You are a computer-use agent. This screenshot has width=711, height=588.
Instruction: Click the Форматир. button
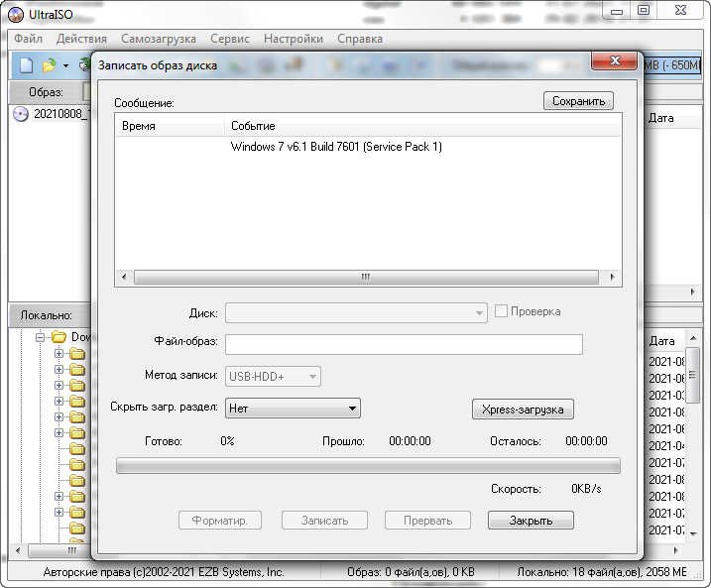point(220,521)
